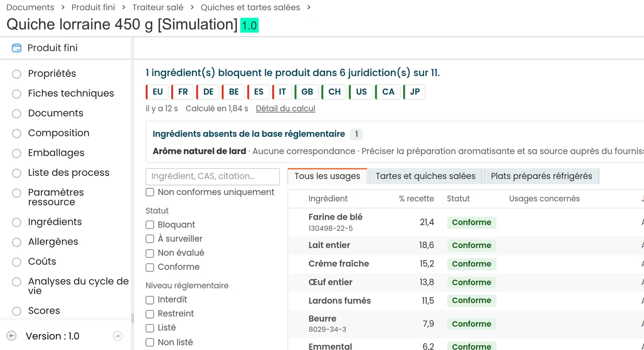This screenshot has width=644, height=350.
Task: Select the EU jurisdiction chip
Action: click(157, 92)
